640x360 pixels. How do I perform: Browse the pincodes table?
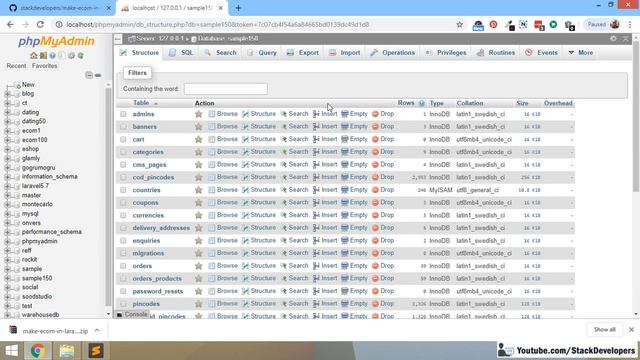tap(223, 304)
